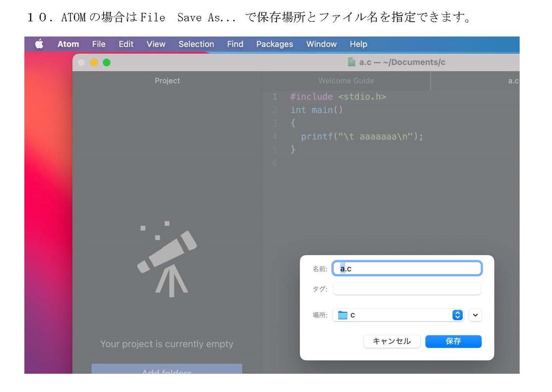The height and width of the screenshot is (392, 552).
Task: Open the Edit menu
Action: (x=126, y=44)
